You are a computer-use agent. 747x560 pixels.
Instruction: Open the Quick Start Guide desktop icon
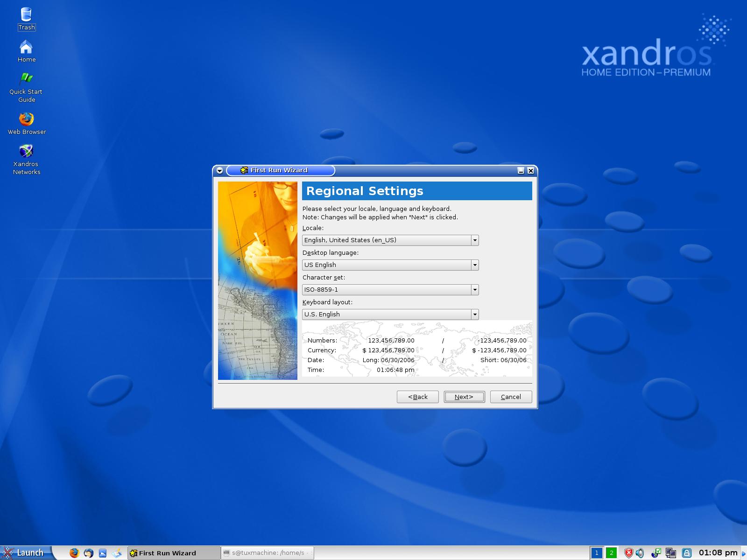coord(27,87)
